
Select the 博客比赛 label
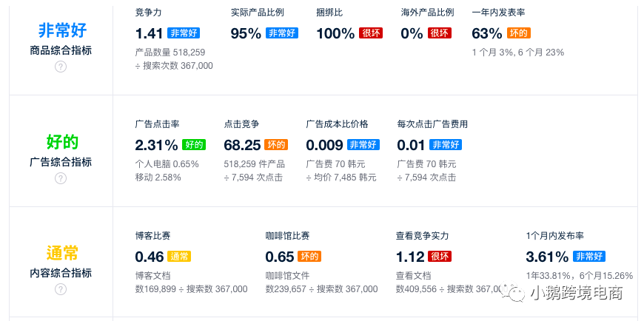click(x=152, y=236)
